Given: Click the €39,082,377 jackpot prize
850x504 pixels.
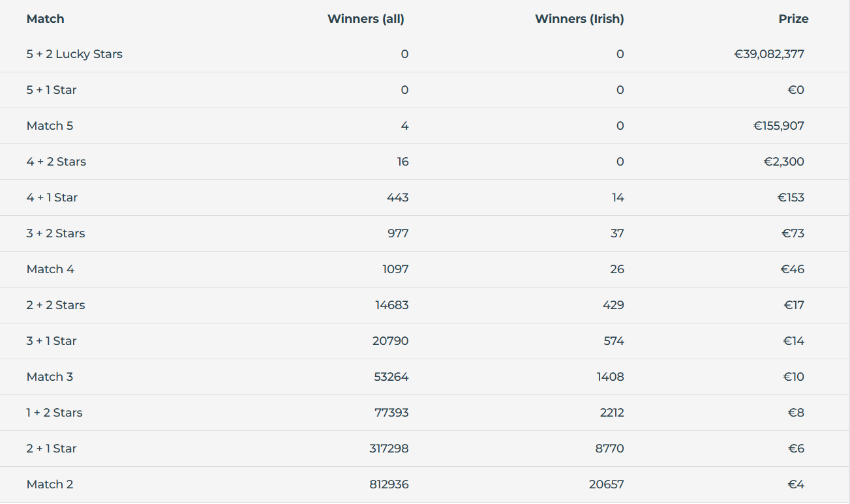Looking at the screenshot, I should click(769, 54).
